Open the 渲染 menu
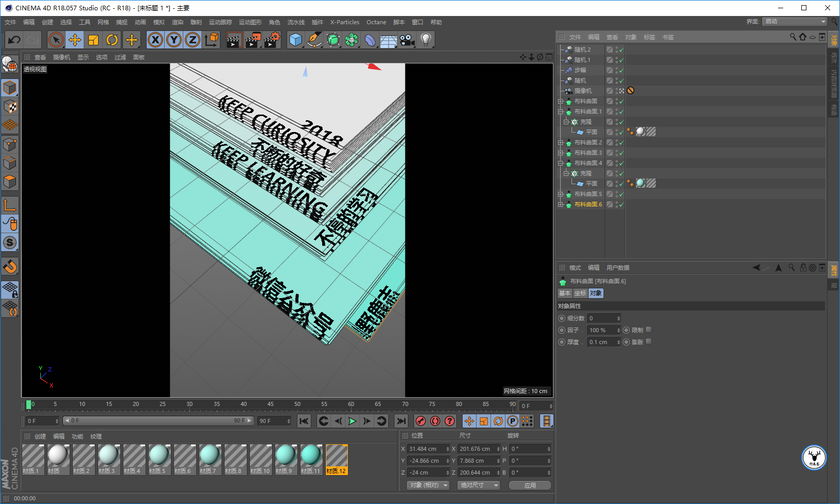Viewport: 840px width, 504px height. click(x=178, y=22)
